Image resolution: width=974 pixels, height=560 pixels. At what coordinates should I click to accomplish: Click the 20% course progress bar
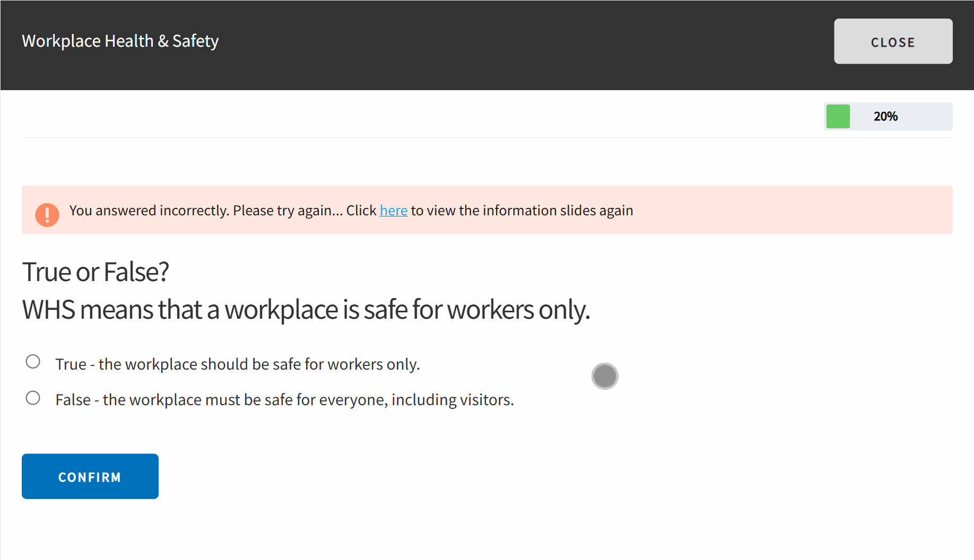click(x=888, y=117)
